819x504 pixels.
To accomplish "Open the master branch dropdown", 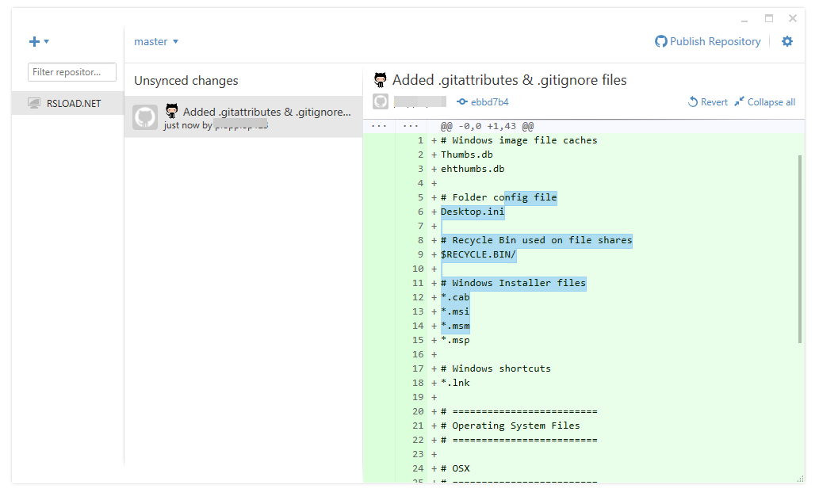I will (x=156, y=41).
